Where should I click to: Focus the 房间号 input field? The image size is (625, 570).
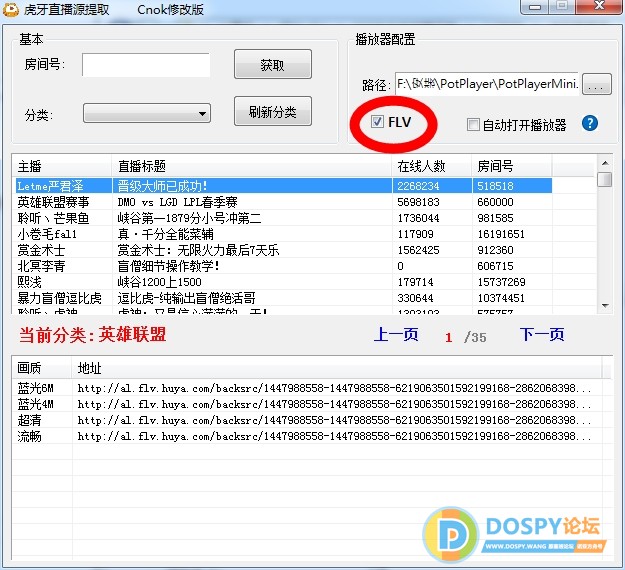point(146,65)
